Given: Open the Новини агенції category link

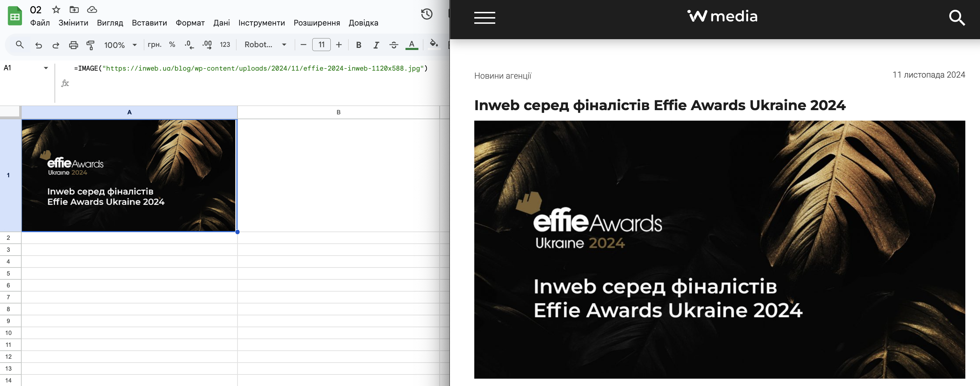Looking at the screenshot, I should tap(503, 76).
